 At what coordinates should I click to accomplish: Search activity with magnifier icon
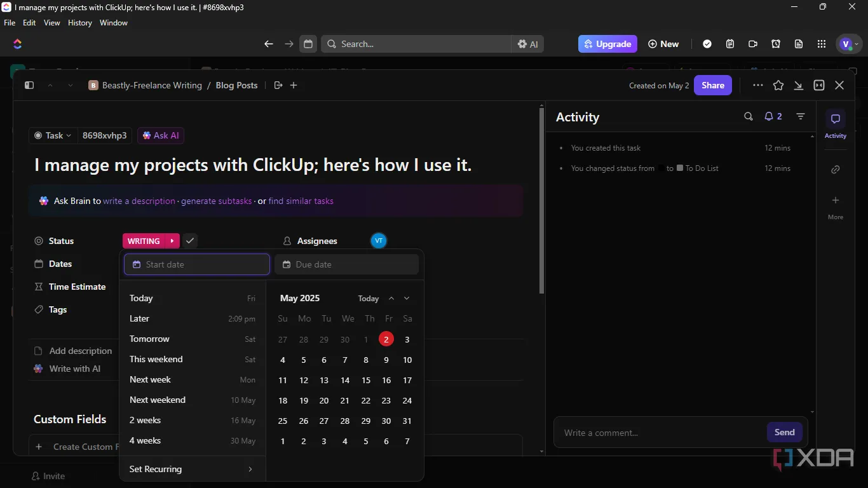coord(749,116)
